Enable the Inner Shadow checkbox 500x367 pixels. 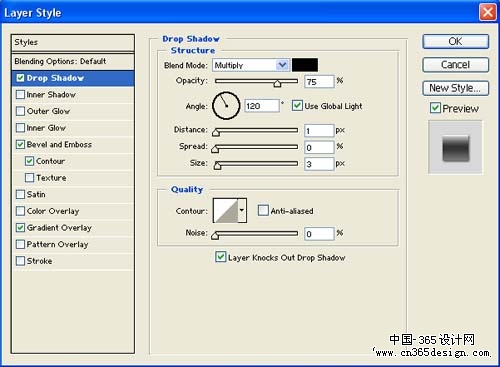pos(20,95)
